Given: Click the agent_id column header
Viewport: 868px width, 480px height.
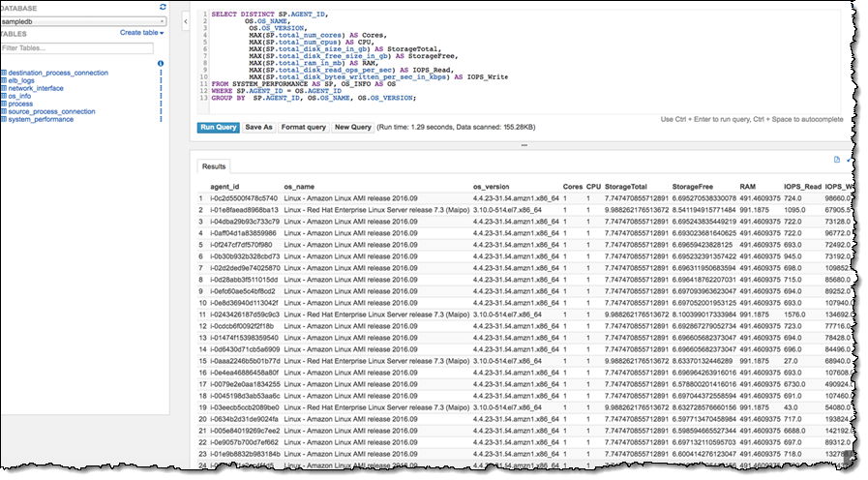Looking at the screenshot, I should [225, 186].
